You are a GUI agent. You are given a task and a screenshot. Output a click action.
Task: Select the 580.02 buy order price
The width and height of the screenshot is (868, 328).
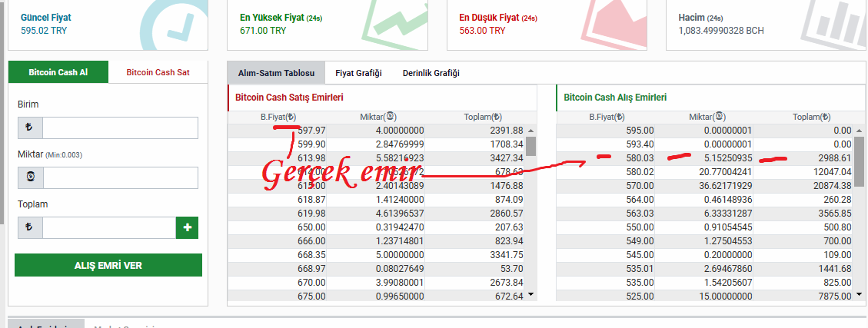[x=640, y=172]
